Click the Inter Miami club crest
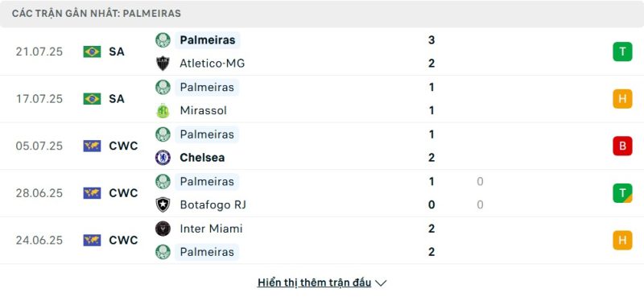 tap(163, 229)
